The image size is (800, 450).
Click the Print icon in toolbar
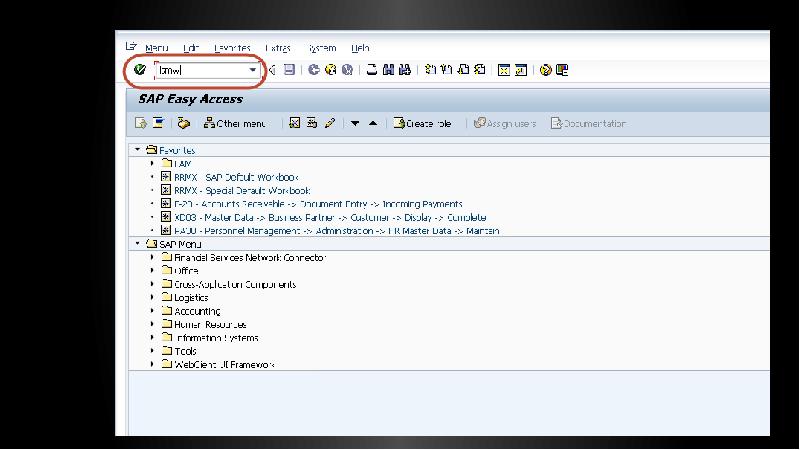[x=372, y=70]
